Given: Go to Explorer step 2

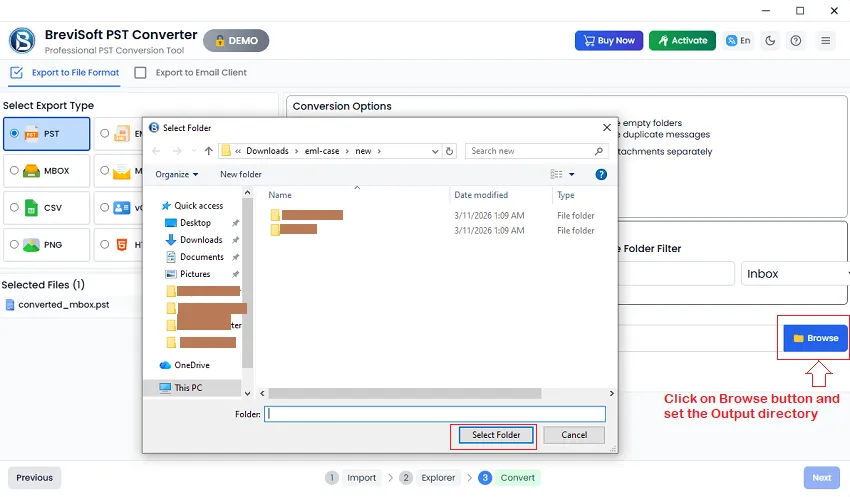Looking at the screenshot, I should click(428, 477).
